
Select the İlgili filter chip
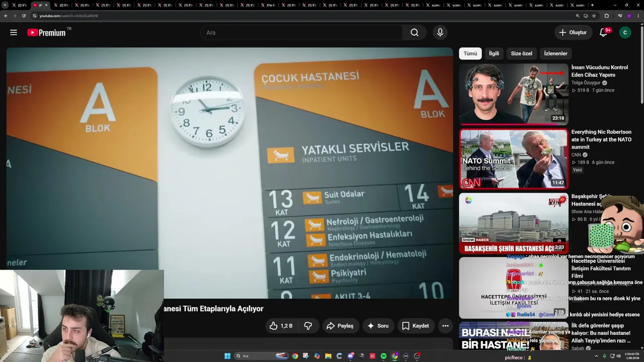point(494,53)
